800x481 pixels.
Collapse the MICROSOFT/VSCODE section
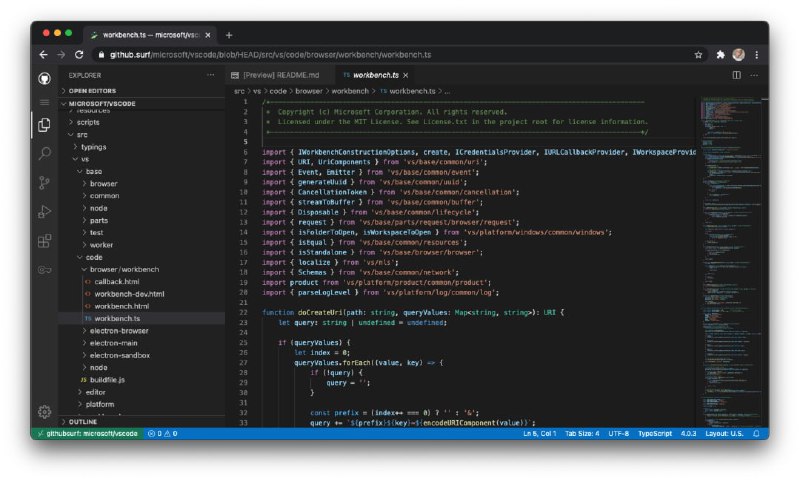[x=142, y=103]
